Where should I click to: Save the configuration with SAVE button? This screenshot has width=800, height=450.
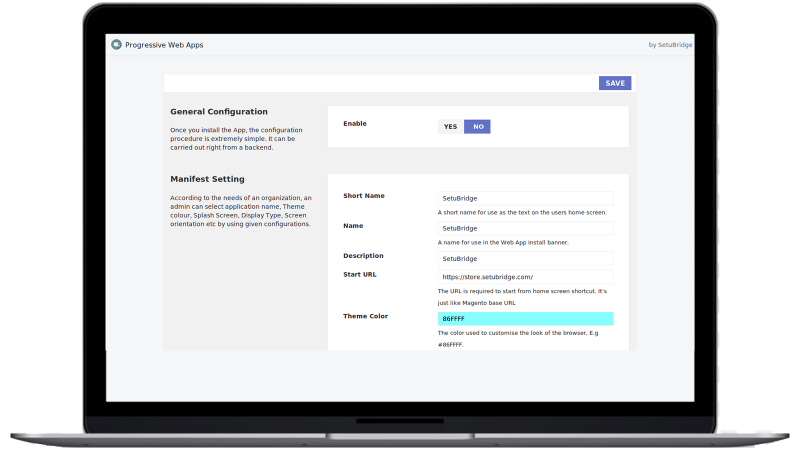coord(615,83)
